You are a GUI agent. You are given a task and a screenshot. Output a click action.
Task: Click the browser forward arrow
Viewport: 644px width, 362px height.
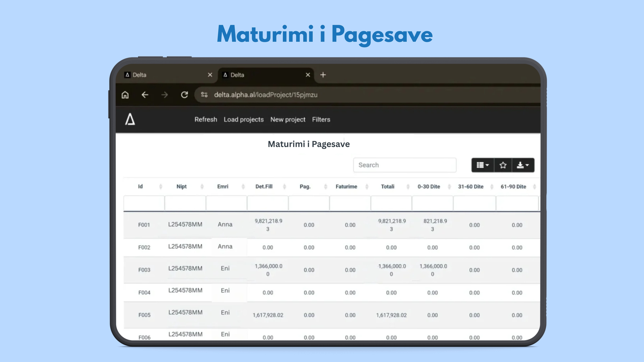165,95
